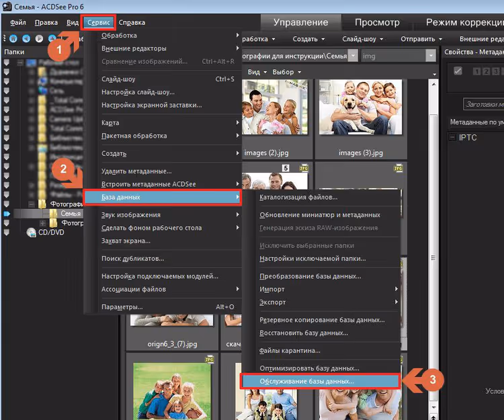Viewport: 504px width, 420px height.
Task: Open the Экспорт submenu
Action: coord(320,302)
